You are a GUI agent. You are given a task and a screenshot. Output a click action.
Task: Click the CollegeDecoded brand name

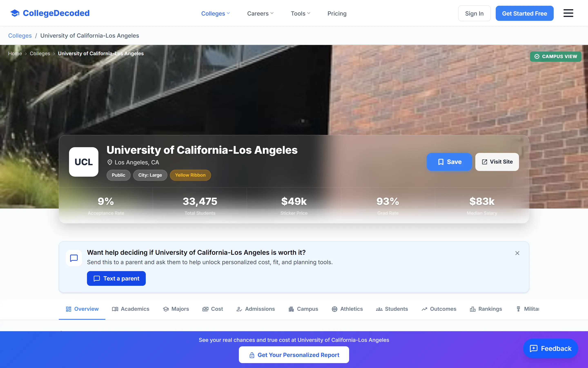click(x=56, y=13)
